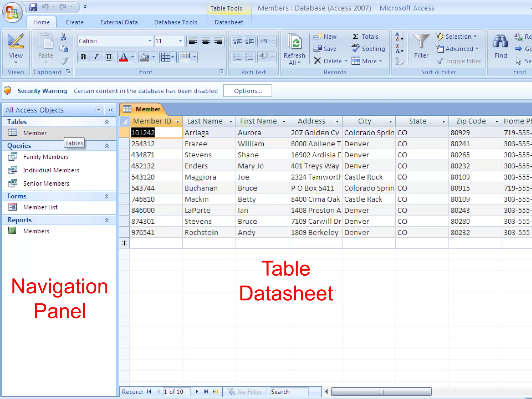Open All Access Objects category dropdown
Image resolution: width=532 pixels, height=399 pixels.
99,110
